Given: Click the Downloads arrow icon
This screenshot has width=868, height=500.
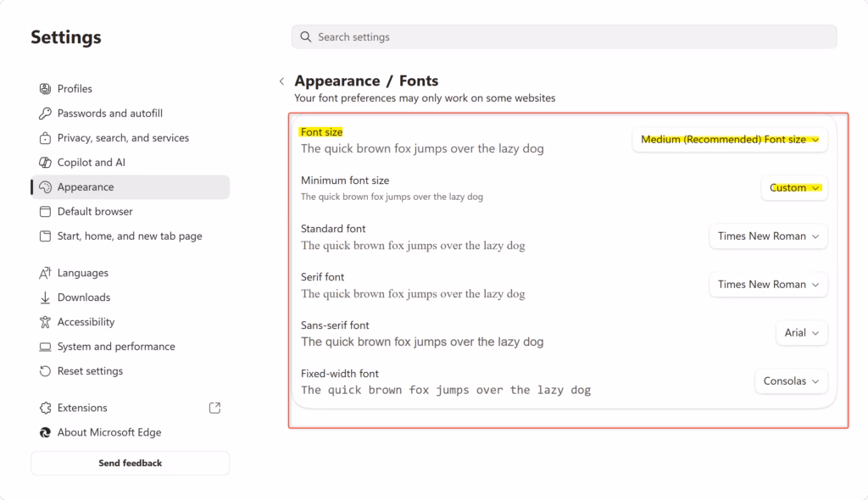Looking at the screenshot, I should coord(45,297).
